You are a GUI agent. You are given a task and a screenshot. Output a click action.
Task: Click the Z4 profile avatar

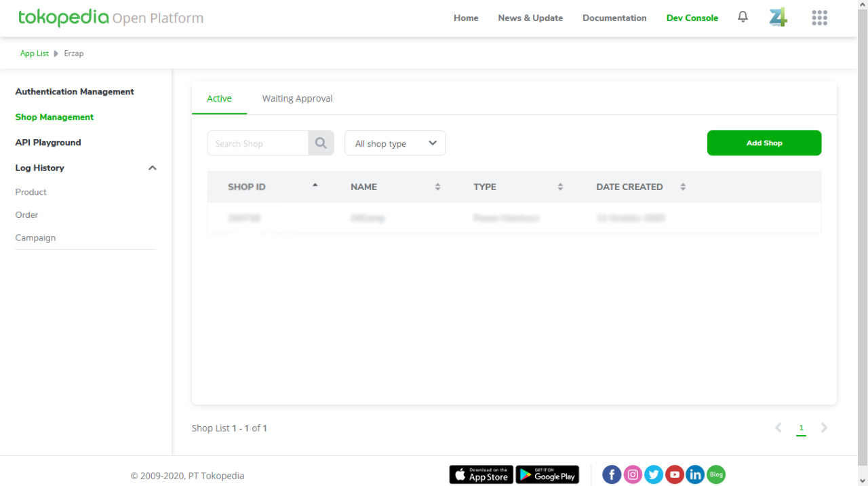778,18
